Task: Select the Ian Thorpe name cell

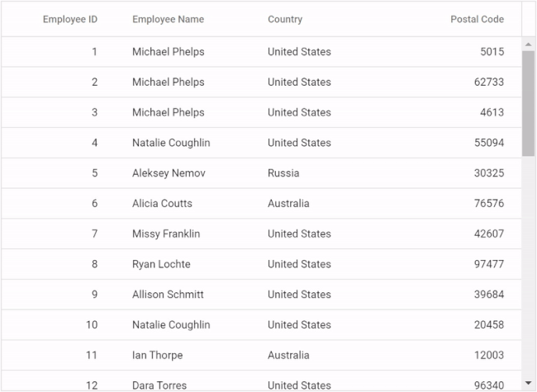Action: click(x=158, y=355)
